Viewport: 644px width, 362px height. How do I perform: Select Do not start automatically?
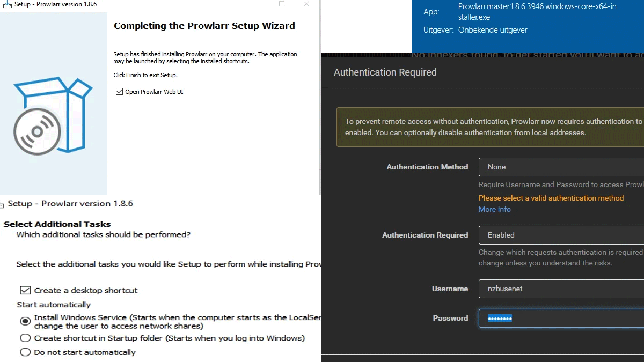click(x=25, y=352)
